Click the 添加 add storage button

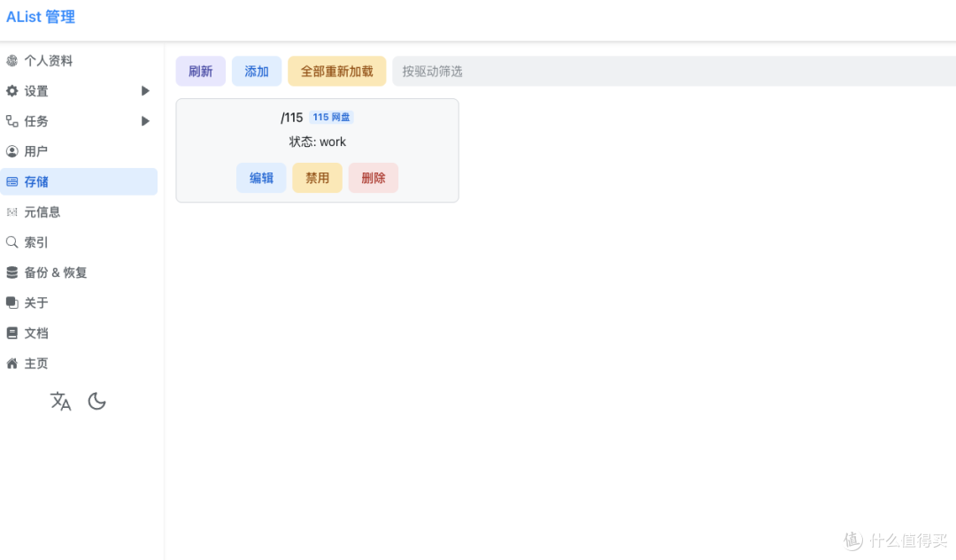click(x=257, y=72)
